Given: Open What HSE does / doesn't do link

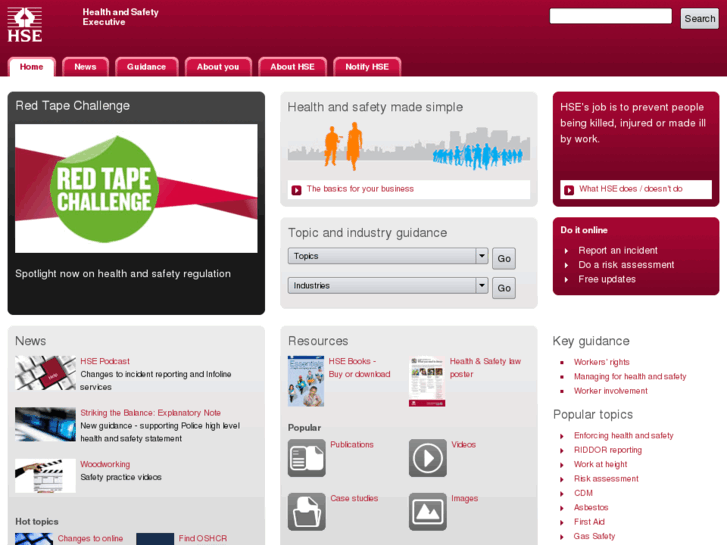Looking at the screenshot, I should tap(631, 189).
